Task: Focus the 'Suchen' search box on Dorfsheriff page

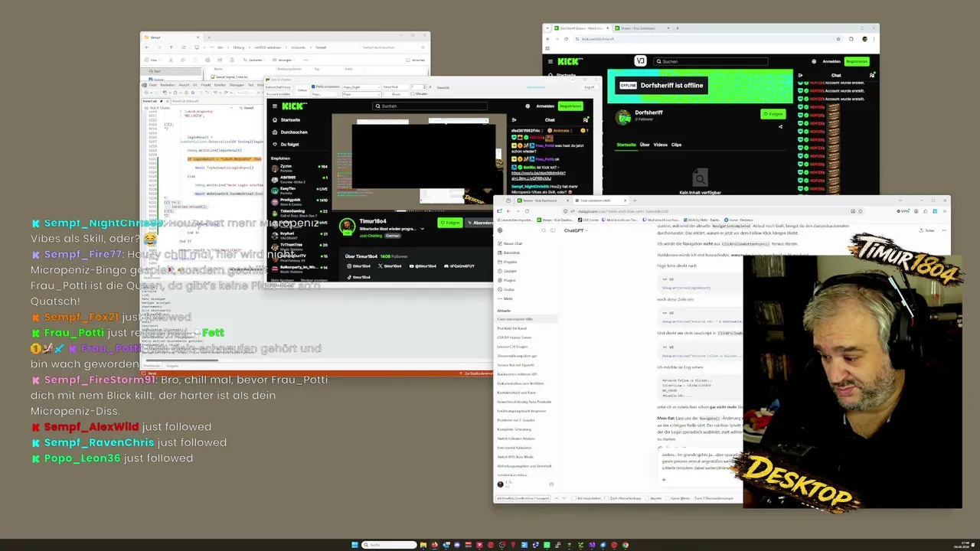Action: coord(711,61)
